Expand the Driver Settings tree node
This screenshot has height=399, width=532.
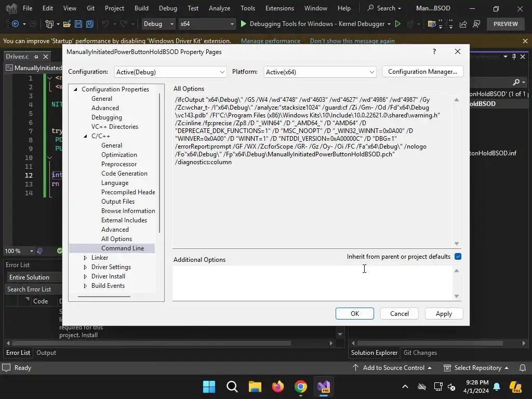click(85, 267)
